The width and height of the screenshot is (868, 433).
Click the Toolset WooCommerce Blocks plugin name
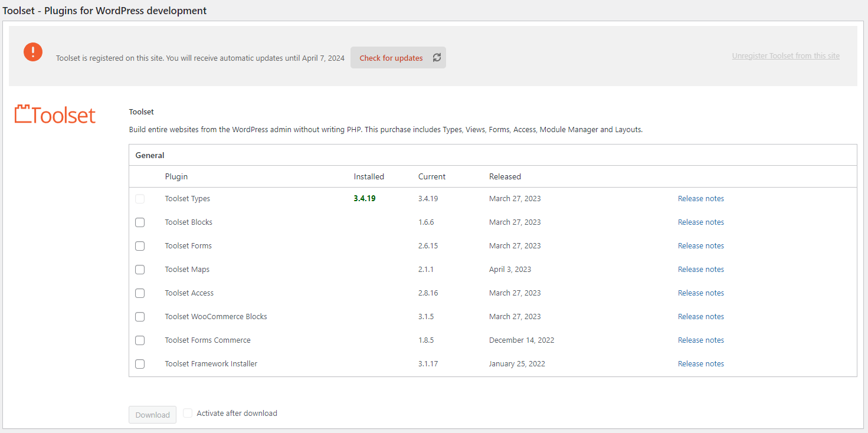point(216,317)
